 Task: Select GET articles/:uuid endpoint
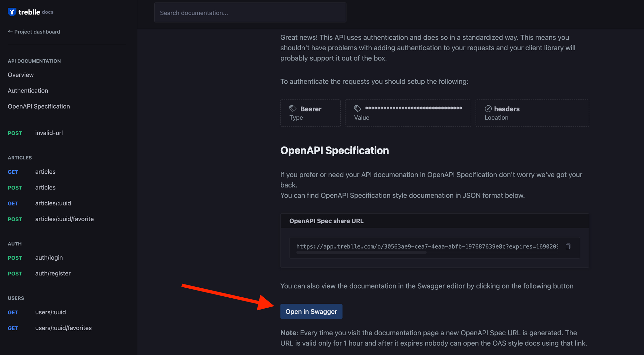[40, 203]
